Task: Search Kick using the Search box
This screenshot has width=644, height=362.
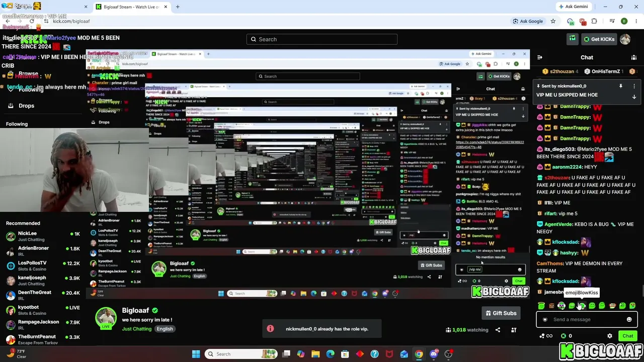Action: point(322,39)
